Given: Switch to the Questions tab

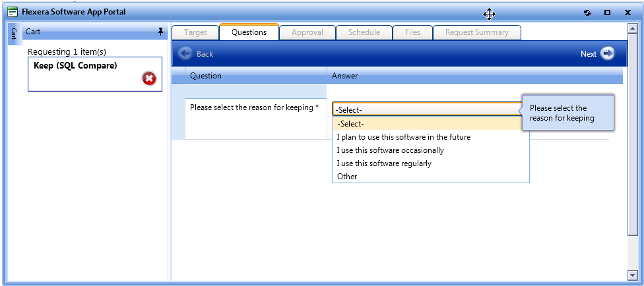Looking at the screenshot, I should [249, 32].
